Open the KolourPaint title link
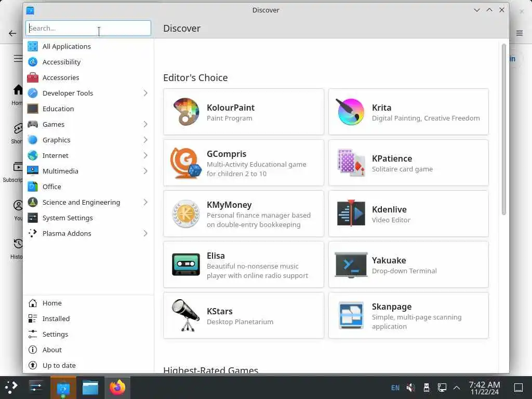The height and width of the screenshot is (399, 532). coord(231,108)
